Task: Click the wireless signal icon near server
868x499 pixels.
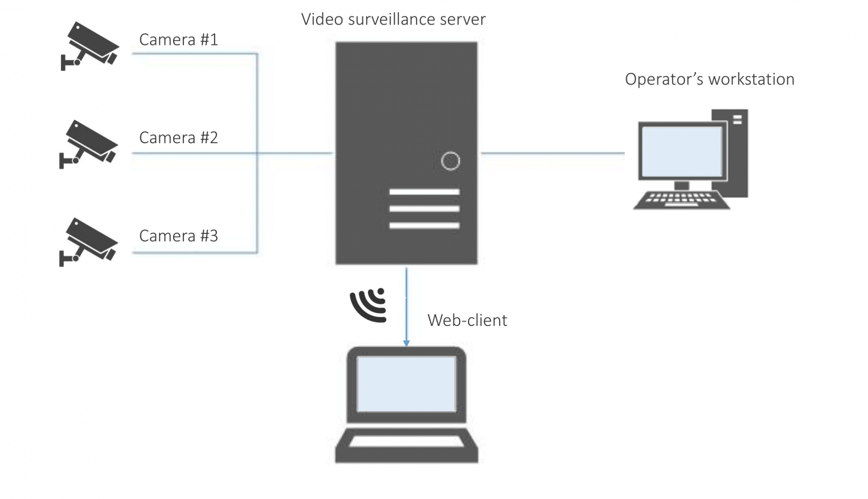Action: point(367,304)
